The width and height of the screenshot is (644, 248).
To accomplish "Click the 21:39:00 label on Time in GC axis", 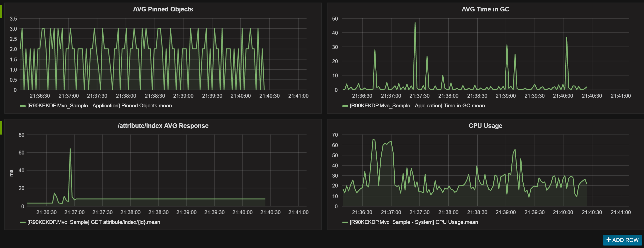I will [506, 96].
